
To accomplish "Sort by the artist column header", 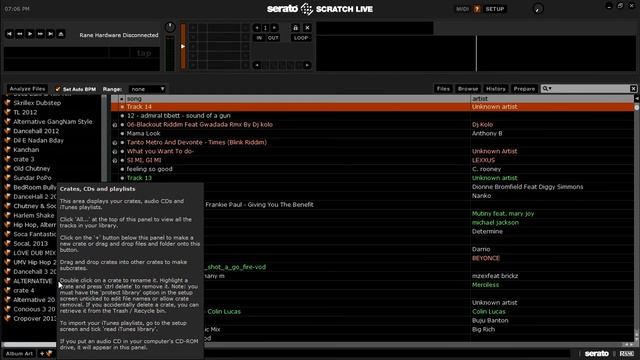I will [x=552, y=98].
